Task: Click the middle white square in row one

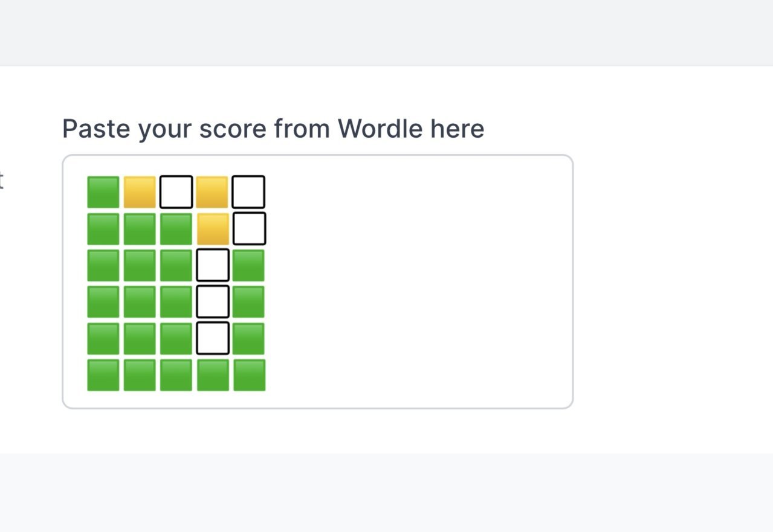Action: coord(176,192)
